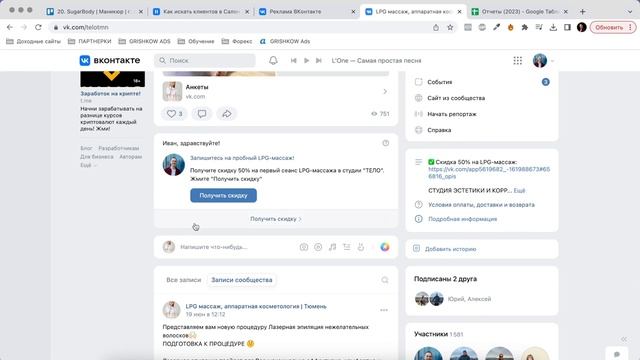Open the notifications bell

pyautogui.click(x=273, y=60)
